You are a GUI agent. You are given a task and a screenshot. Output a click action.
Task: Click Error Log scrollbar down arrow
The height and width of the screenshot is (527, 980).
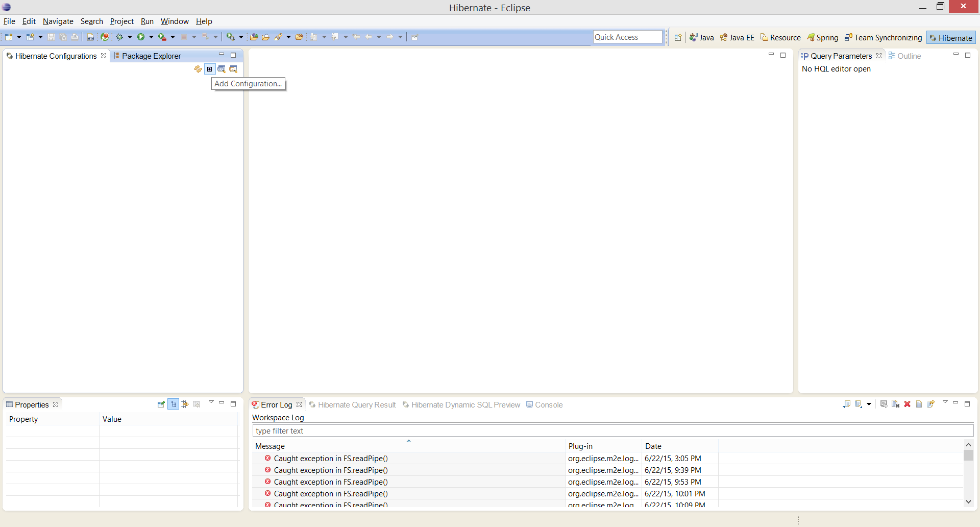(968, 501)
